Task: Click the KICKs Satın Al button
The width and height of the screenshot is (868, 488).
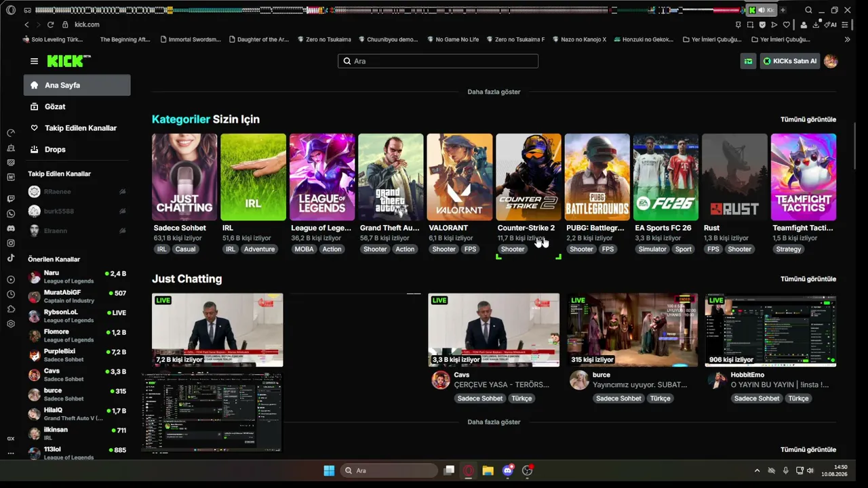Action: click(790, 61)
